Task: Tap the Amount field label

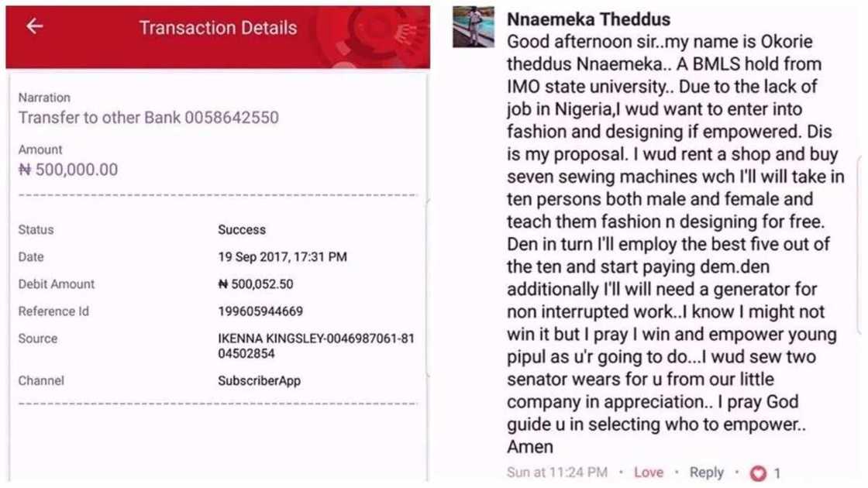Action: tap(40, 149)
